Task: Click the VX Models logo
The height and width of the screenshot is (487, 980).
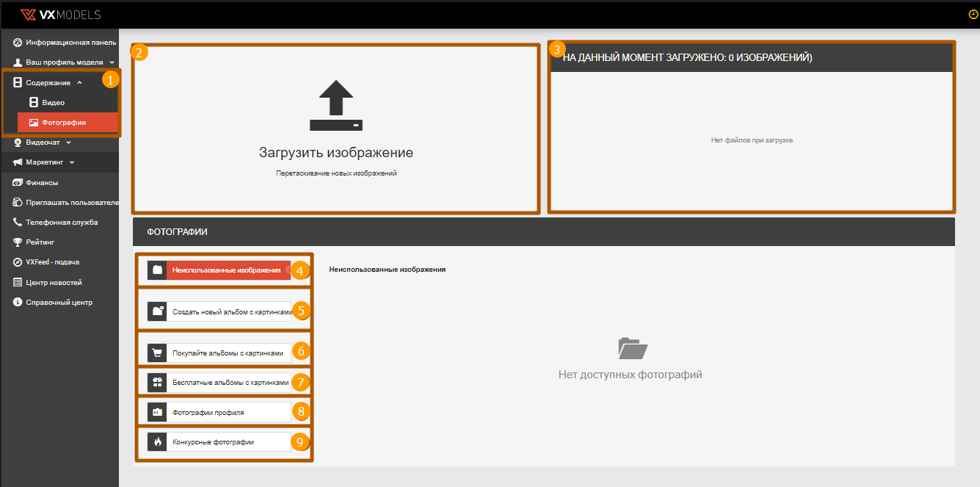Action: (x=60, y=14)
